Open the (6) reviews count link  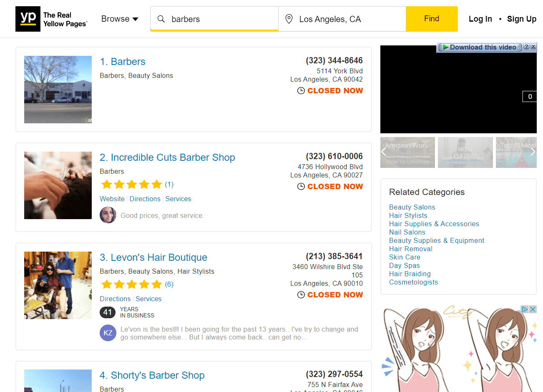[169, 284]
